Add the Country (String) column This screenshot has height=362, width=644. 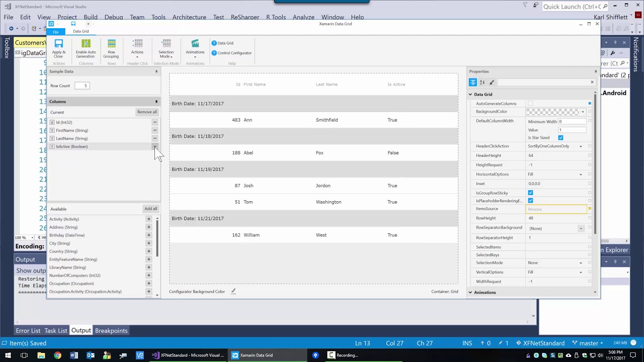pos(148,251)
